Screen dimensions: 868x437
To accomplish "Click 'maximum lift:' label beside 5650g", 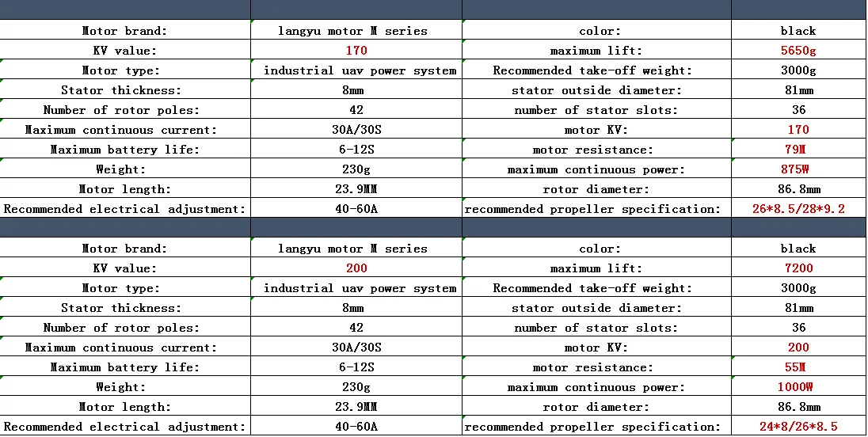I will [x=596, y=51].
